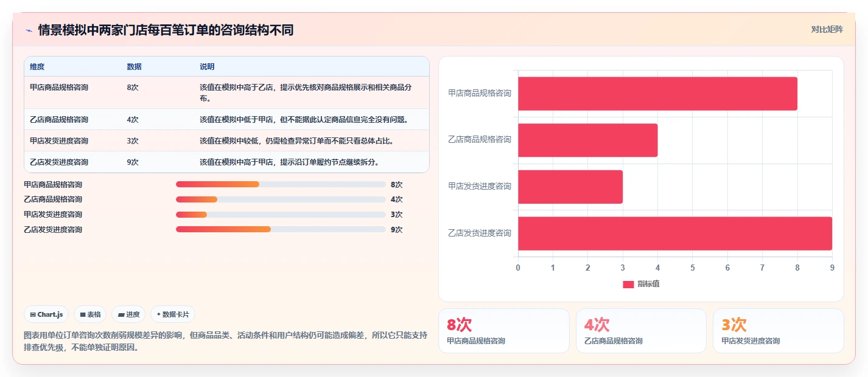This screenshot has height=377, width=868.
Task: Click the 8次 label beside the progress bar
Action: point(397,184)
